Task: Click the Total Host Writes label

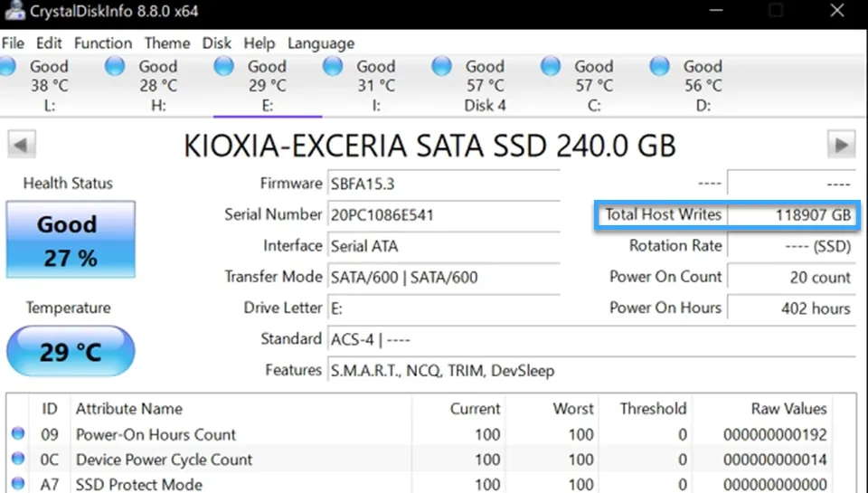Action: pos(663,215)
